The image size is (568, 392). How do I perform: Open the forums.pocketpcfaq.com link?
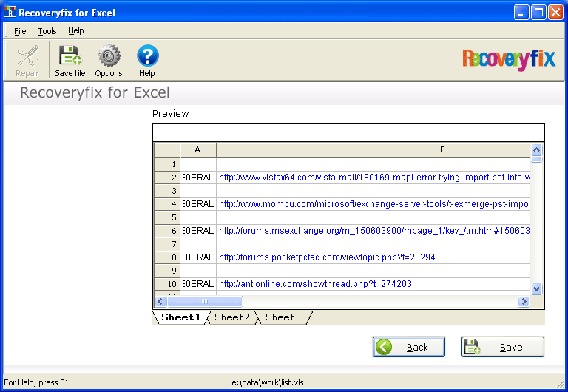[x=327, y=257]
